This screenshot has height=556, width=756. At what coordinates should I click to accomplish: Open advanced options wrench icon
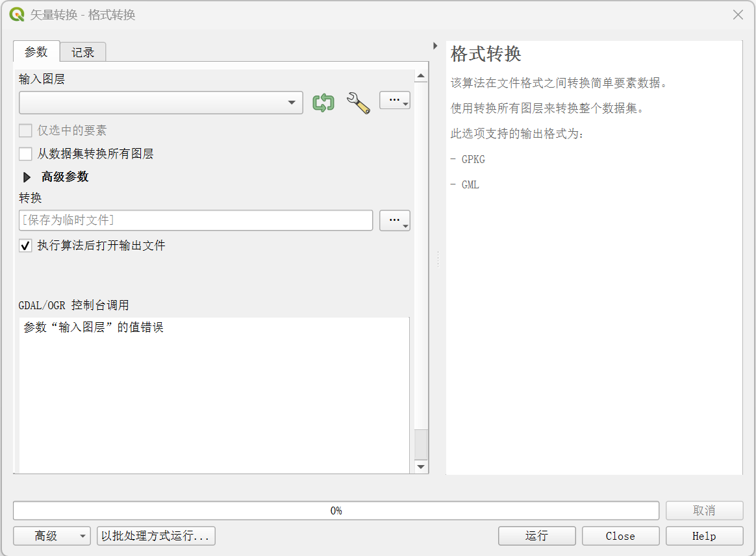[358, 103]
